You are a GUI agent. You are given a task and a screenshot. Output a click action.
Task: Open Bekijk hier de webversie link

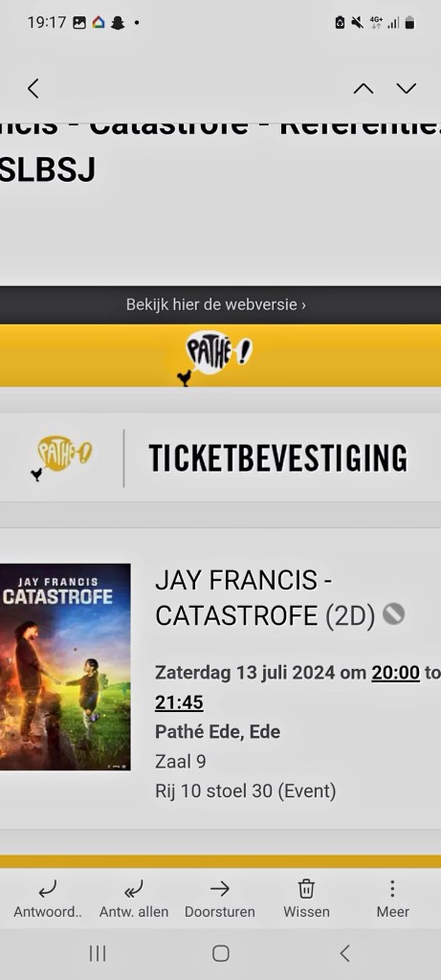point(216,305)
